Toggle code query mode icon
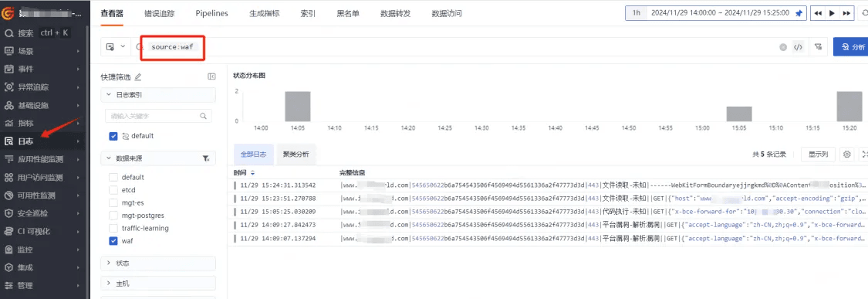 coord(798,48)
